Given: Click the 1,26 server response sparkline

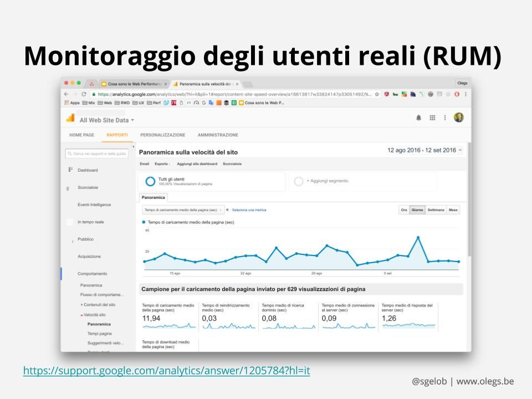Looking at the screenshot, I should pos(408,326).
